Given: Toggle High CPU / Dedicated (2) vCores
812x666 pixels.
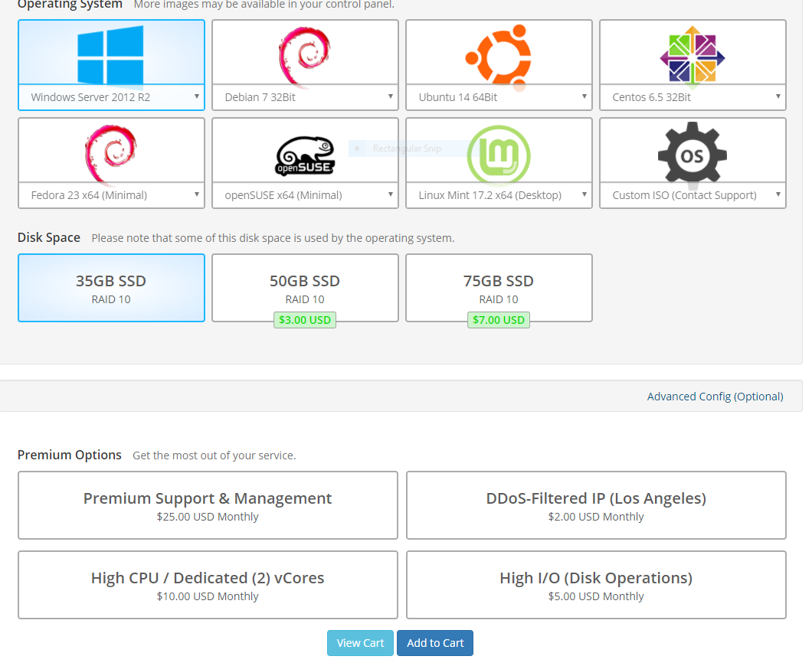Looking at the screenshot, I should point(208,585).
